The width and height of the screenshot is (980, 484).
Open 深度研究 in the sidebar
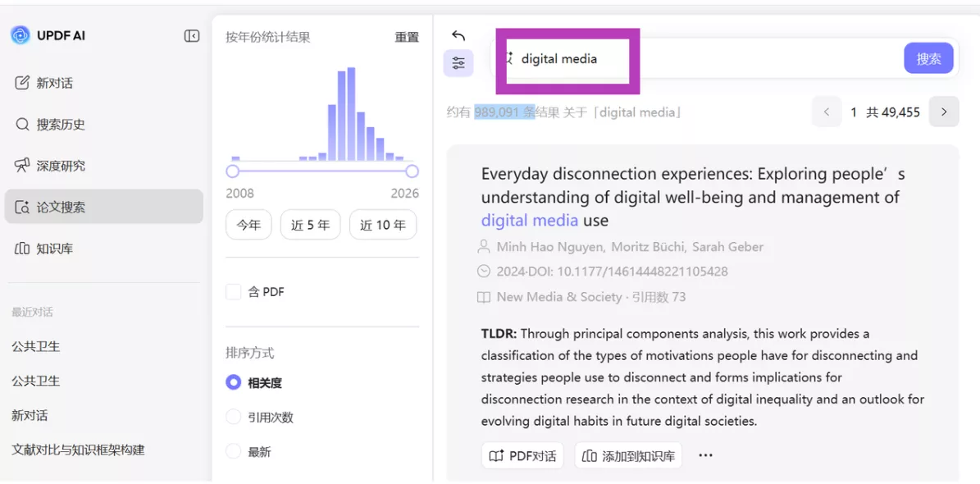(x=60, y=166)
